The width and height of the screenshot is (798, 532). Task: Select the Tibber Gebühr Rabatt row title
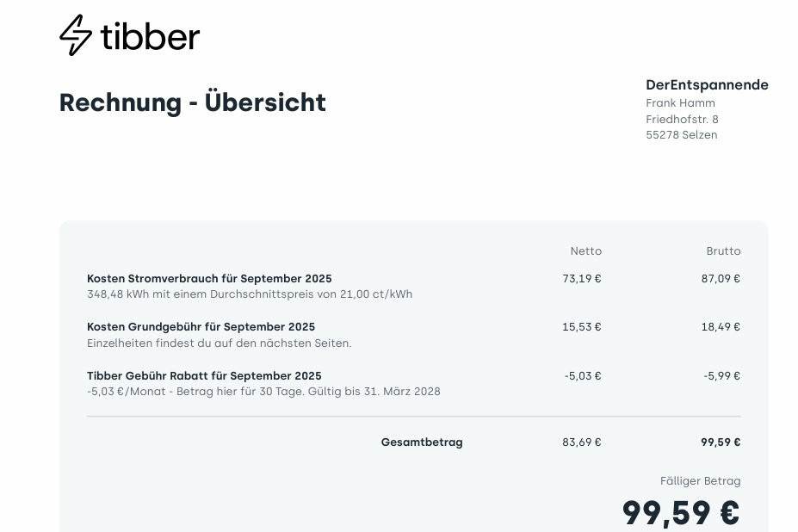click(204, 376)
